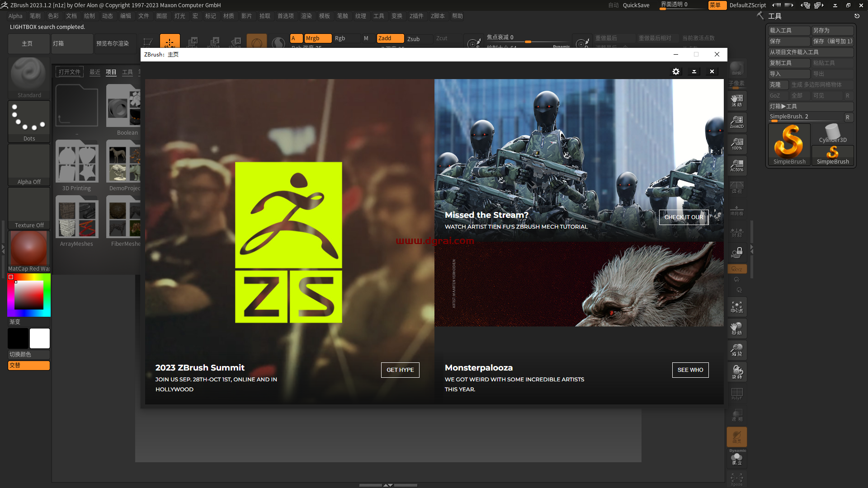Select the 缩放 zoom 3D icon
This screenshot has height=488, width=868.
coord(737,350)
